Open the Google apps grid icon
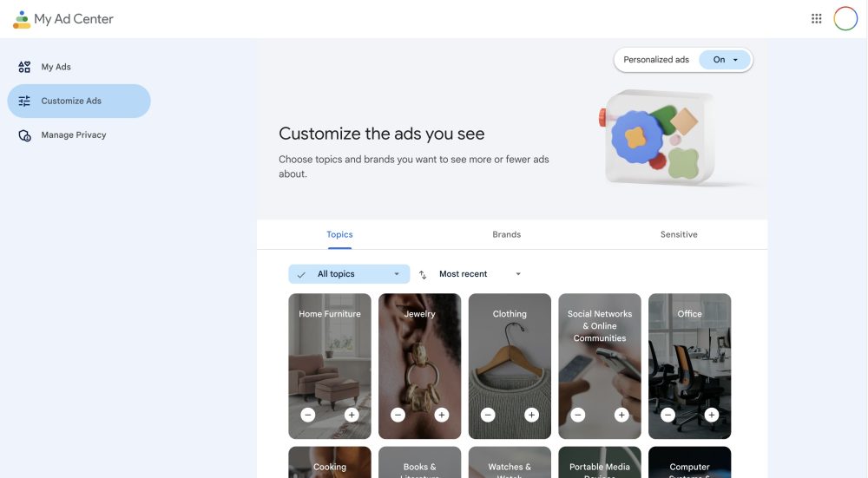 (816, 19)
